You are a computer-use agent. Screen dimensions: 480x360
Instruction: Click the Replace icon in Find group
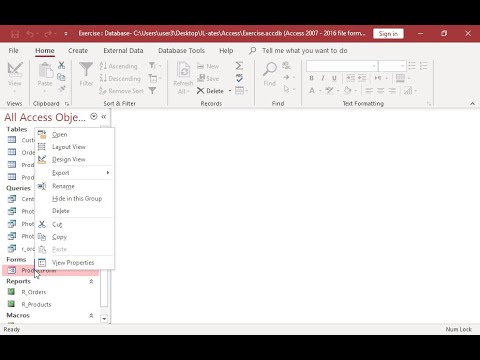click(x=286, y=65)
